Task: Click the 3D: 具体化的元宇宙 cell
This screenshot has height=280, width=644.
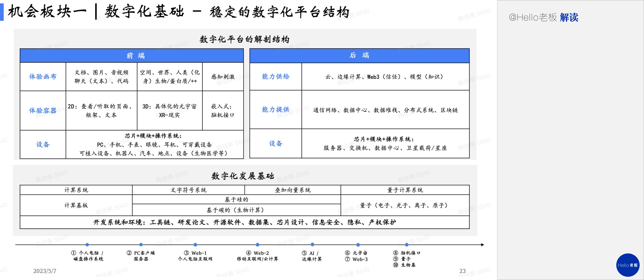Action: 170,110
